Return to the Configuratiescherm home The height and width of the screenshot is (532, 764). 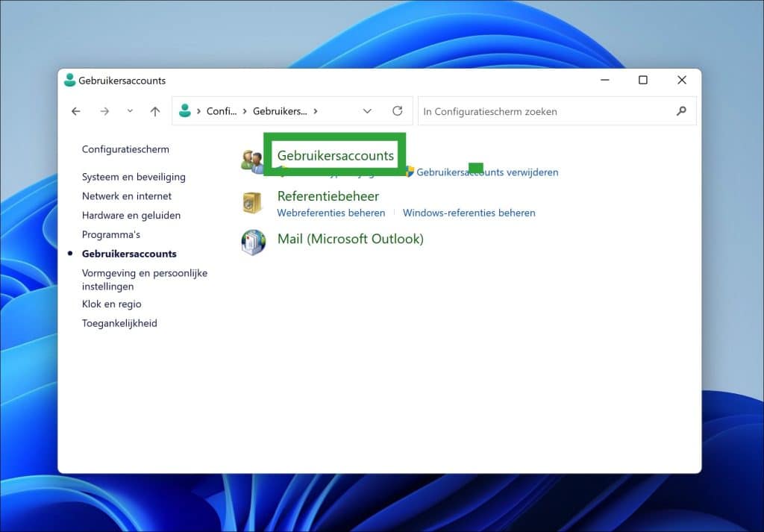[x=125, y=149]
